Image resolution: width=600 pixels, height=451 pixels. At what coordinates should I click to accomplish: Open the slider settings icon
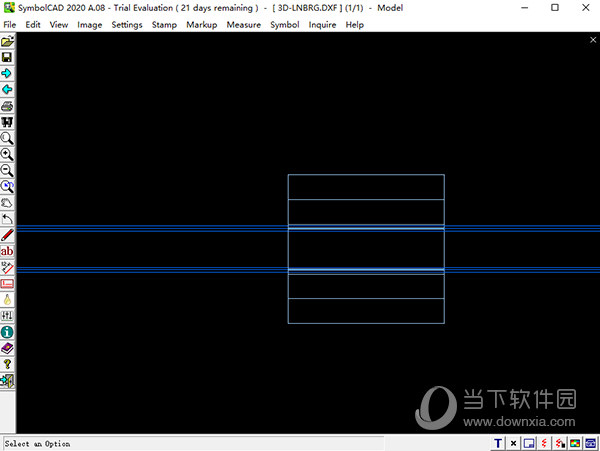tap(7, 316)
